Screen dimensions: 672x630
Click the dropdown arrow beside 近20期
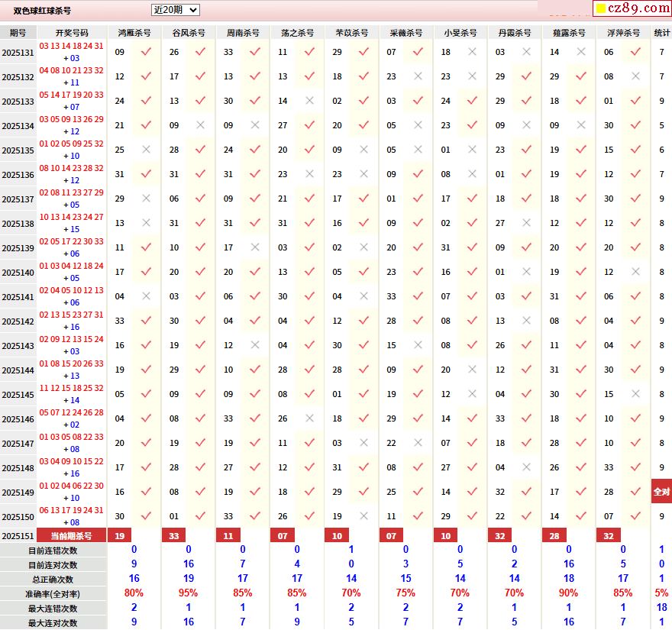click(192, 10)
